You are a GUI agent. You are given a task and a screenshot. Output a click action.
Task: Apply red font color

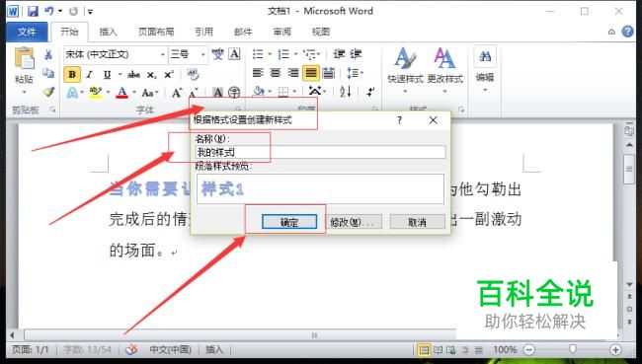(x=122, y=93)
